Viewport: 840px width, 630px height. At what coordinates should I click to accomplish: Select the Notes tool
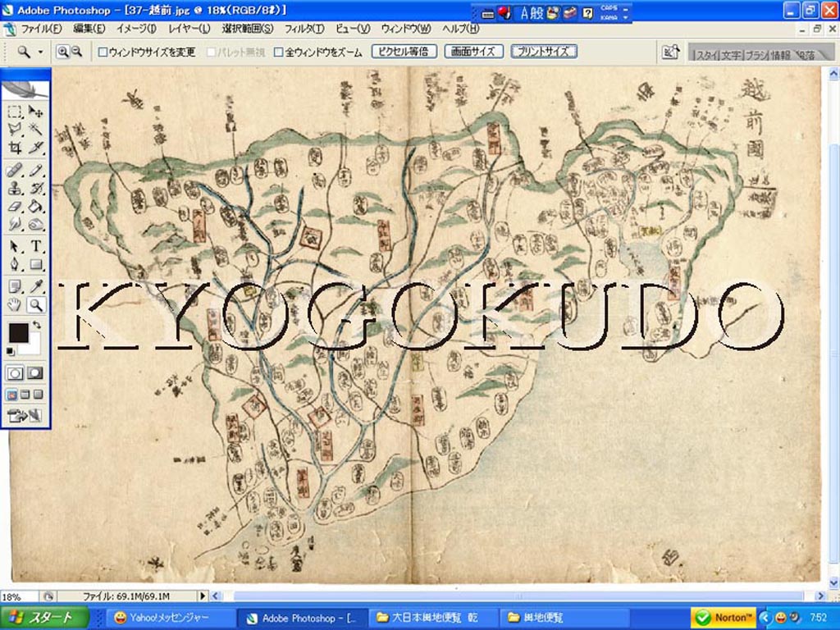click(15, 286)
